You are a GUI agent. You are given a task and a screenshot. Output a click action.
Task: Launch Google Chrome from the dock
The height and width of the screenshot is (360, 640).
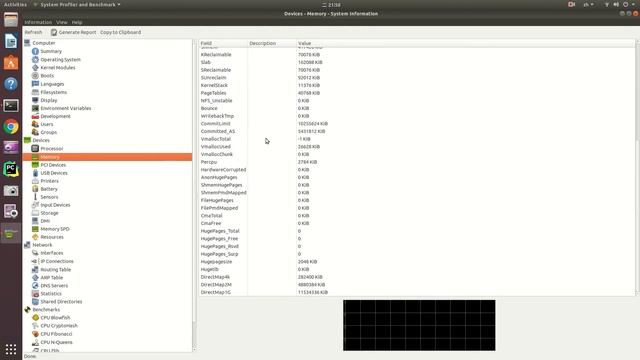[11, 127]
